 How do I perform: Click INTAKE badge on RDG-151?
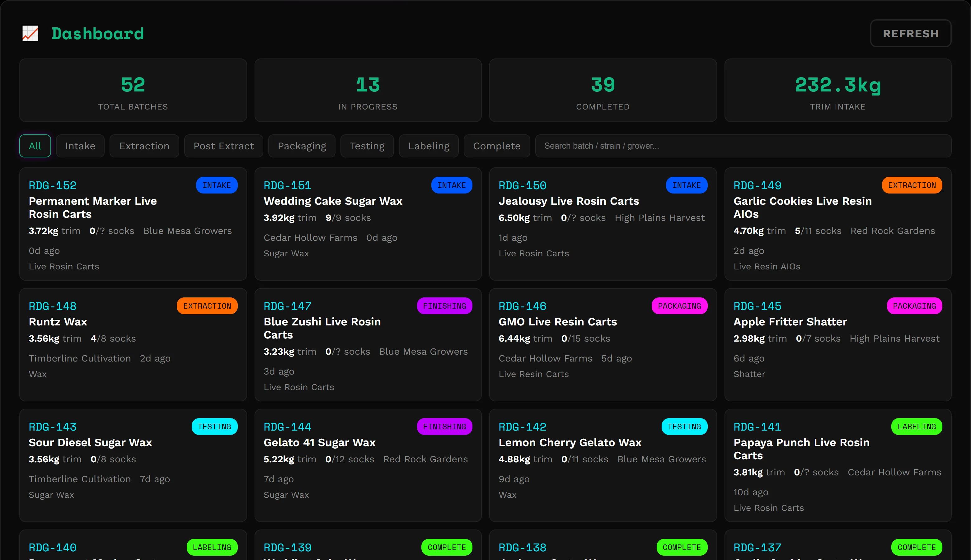[452, 185]
